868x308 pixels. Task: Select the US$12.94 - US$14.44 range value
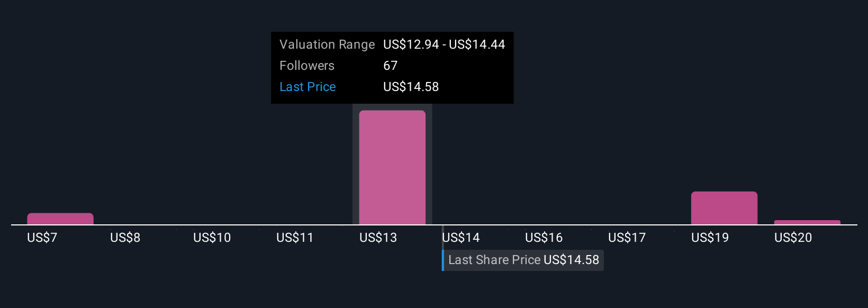click(444, 44)
